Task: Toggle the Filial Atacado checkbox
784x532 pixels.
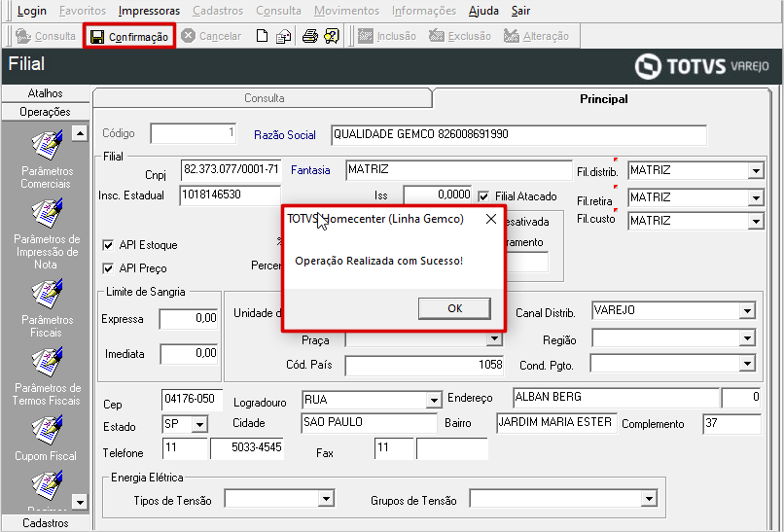Action: tap(483, 196)
